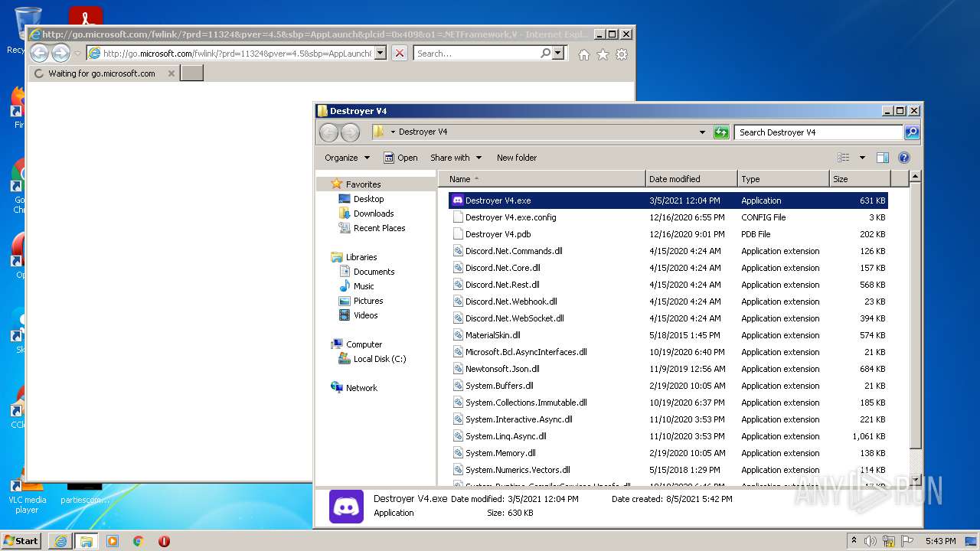Open Internet Explorer tools gear

click(x=622, y=54)
